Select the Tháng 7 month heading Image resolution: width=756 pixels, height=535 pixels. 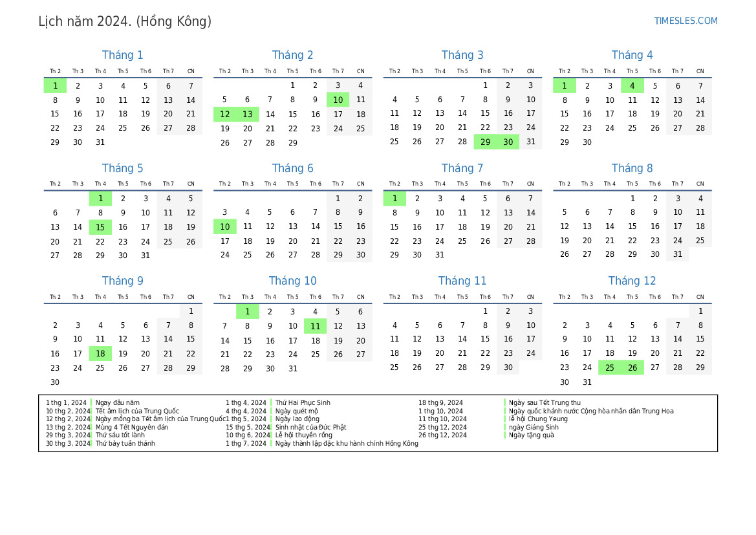click(462, 168)
